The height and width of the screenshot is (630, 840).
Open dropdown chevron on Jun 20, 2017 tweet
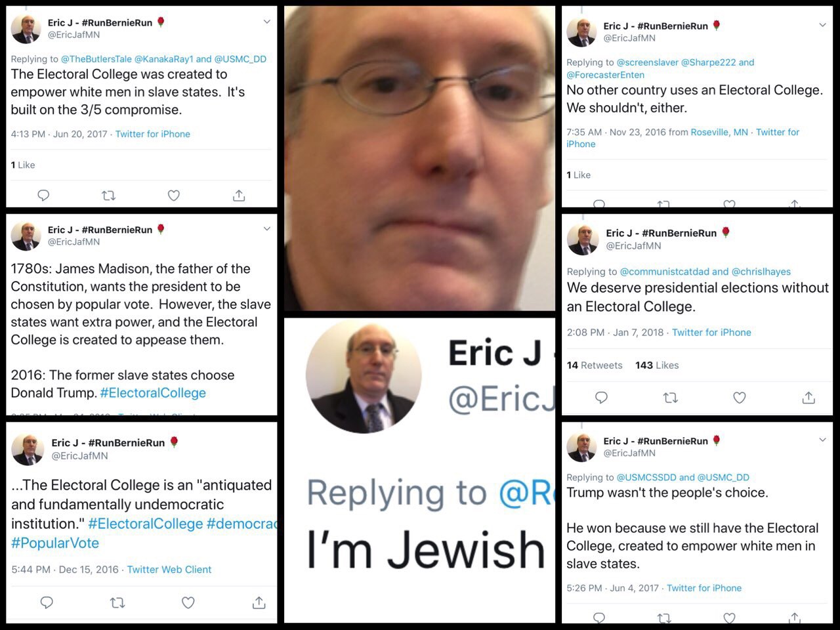(x=266, y=22)
